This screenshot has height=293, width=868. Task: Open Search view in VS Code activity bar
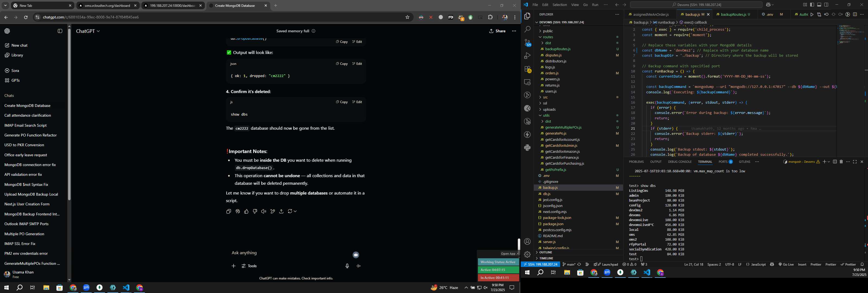[x=527, y=29]
